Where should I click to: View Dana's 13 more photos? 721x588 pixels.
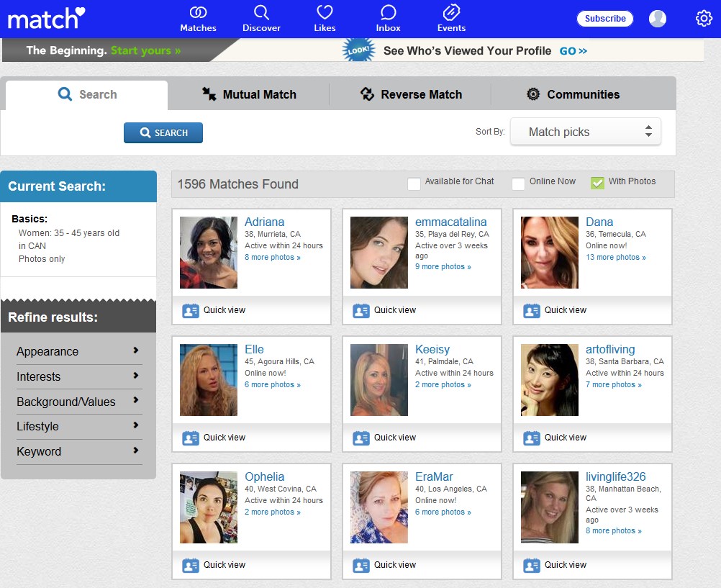click(616, 257)
